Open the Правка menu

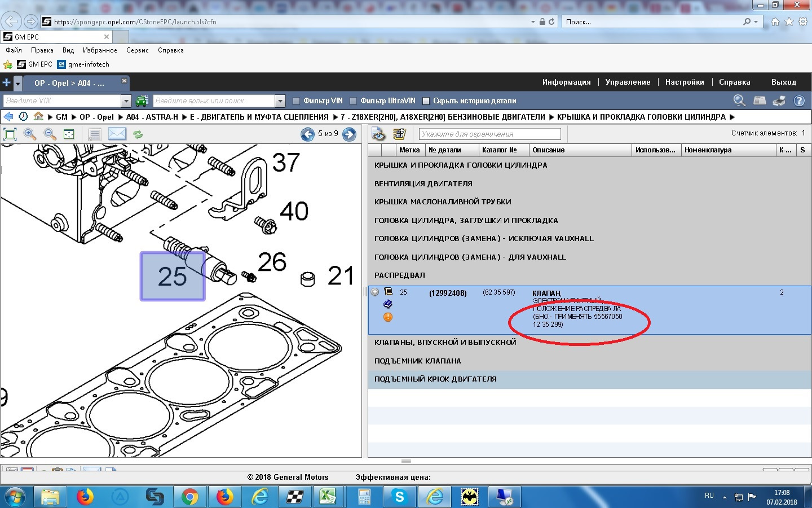click(42, 50)
